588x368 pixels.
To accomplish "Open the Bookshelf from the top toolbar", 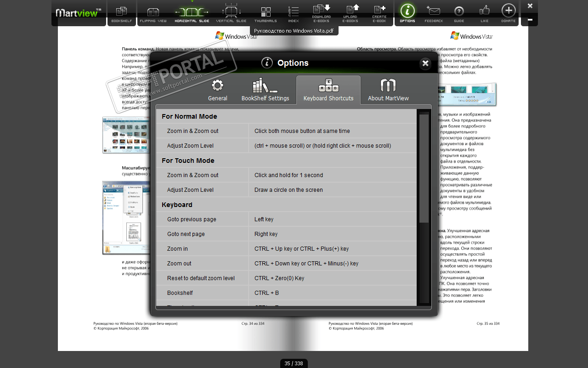I will pos(122,13).
